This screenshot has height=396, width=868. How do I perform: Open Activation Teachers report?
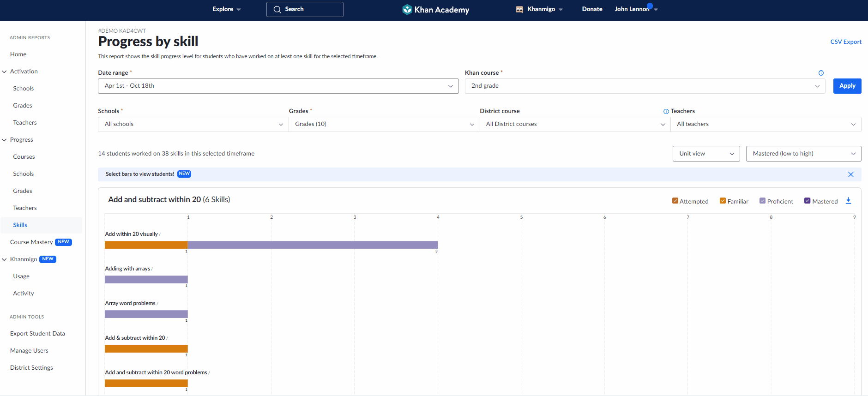click(x=25, y=123)
